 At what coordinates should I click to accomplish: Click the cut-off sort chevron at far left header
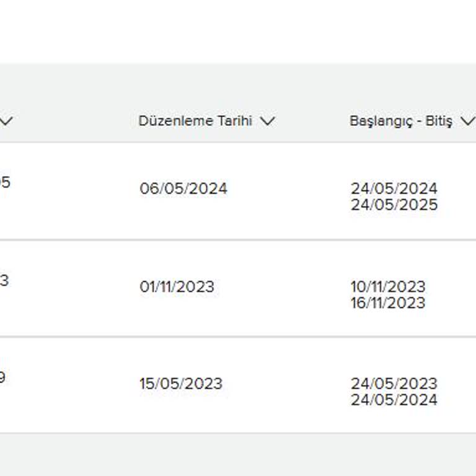6,121
